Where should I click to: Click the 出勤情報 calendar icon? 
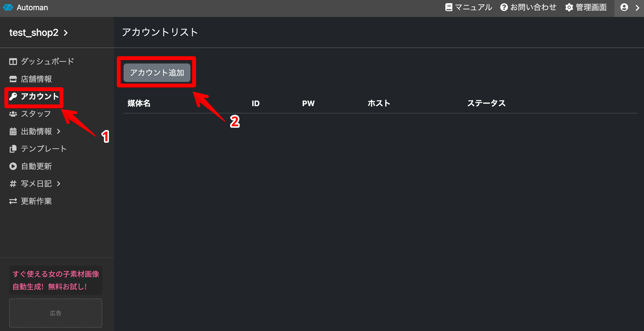(13, 131)
